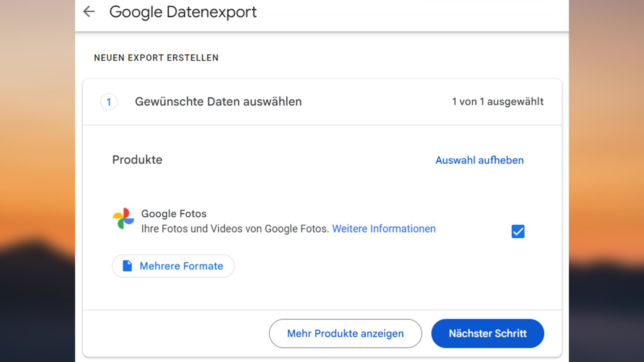The width and height of the screenshot is (644, 362).
Task: Expand the Gewünschte Daten auswählen step header
Action: pos(218,102)
